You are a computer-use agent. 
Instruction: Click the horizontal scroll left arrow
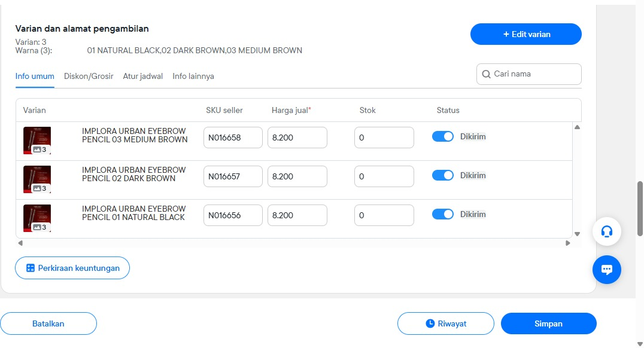pyautogui.click(x=20, y=243)
